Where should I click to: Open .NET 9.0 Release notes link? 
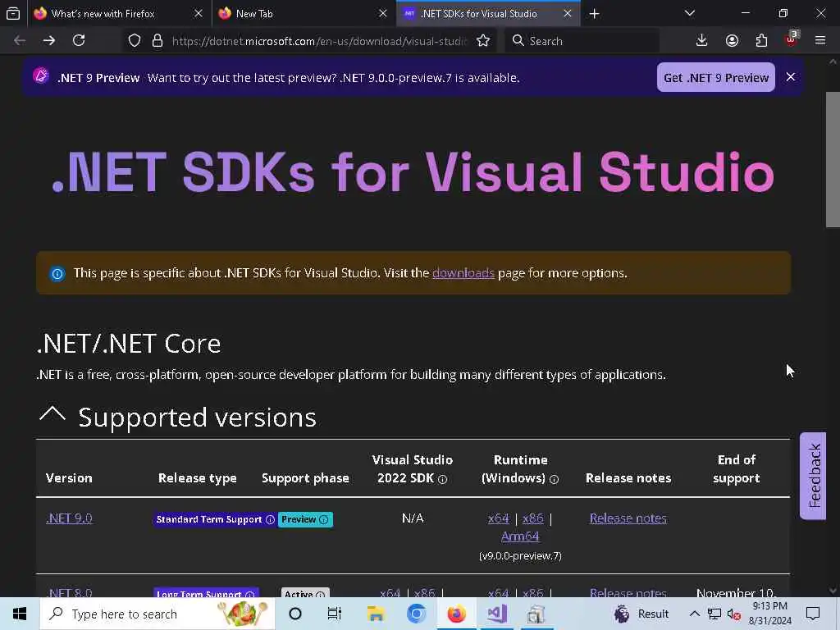coord(628,518)
